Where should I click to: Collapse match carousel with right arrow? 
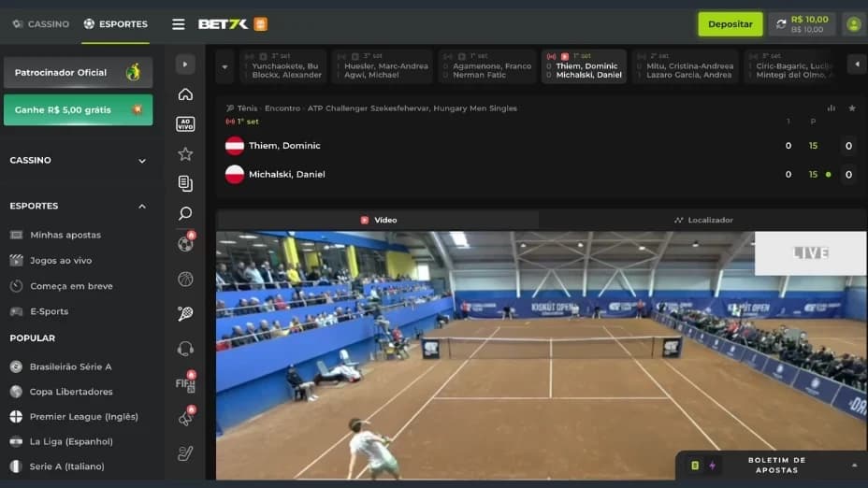point(857,65)
